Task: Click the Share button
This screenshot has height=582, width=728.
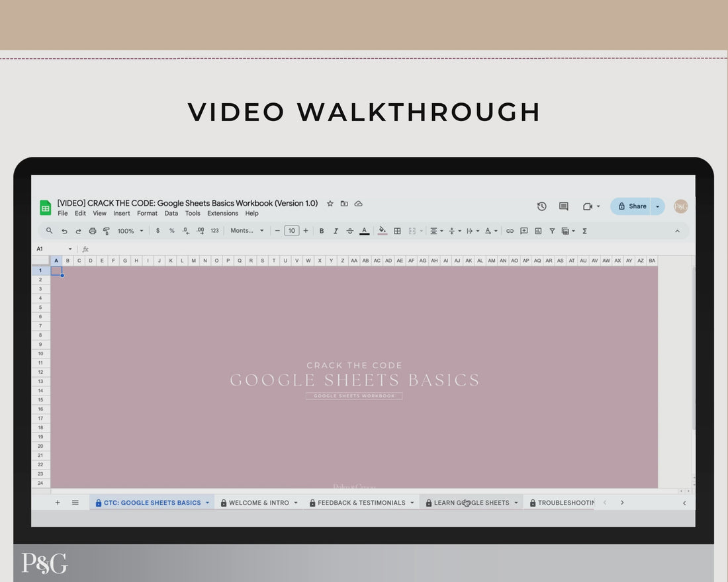Action: (631, 206)
